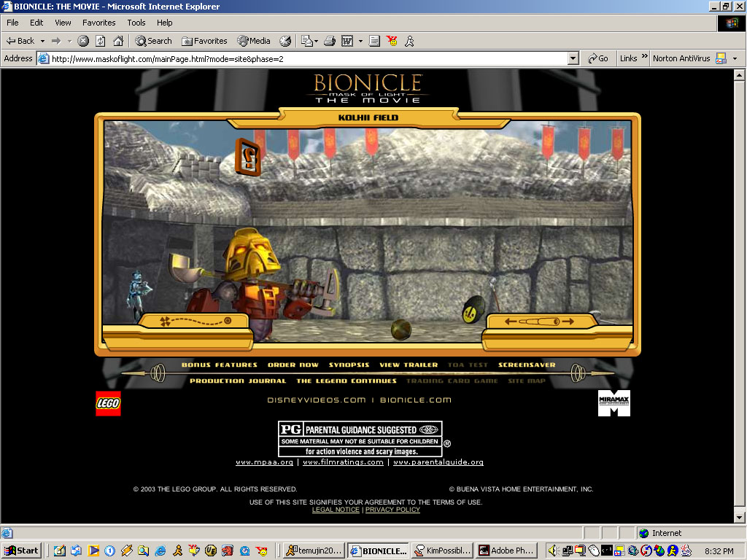Visit the disneyvideos.com link
Image resolution: width=747 pixels, height=560 pixels.
pos(317,400)
